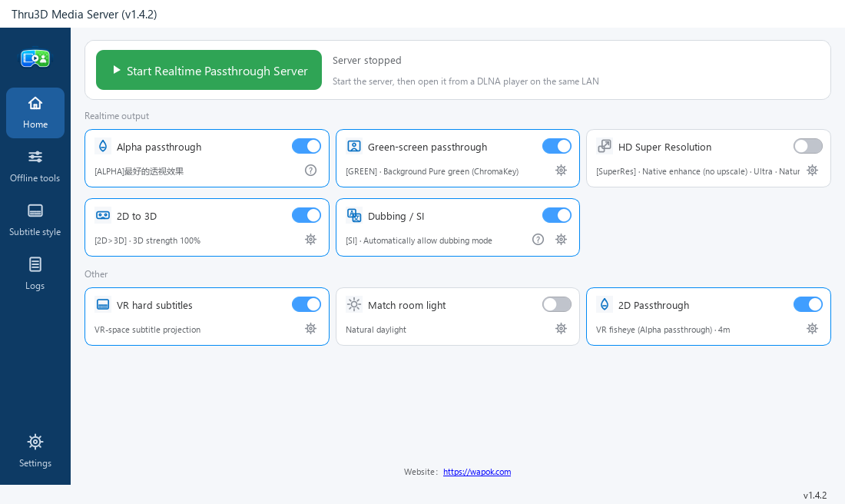
Task: Disable VR hard subtitles toggle
Action: click(x=306, y=304)
